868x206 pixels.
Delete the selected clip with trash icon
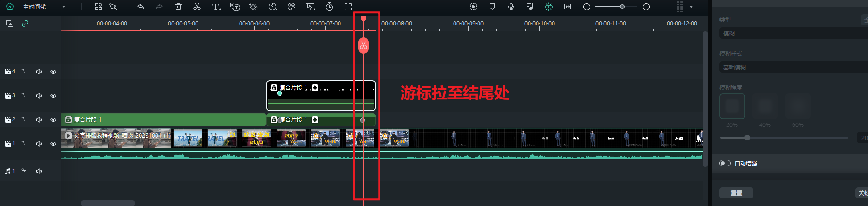[178, 7]
